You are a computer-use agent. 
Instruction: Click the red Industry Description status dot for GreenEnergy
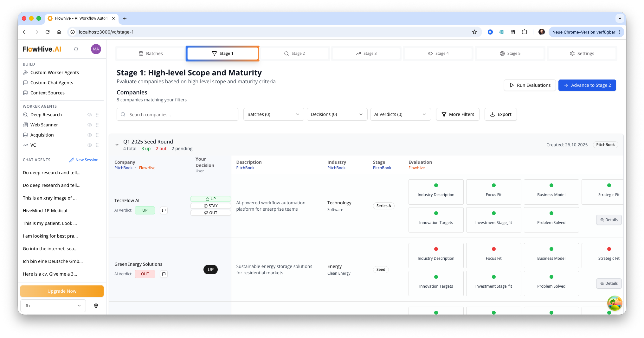coord(436,249)
